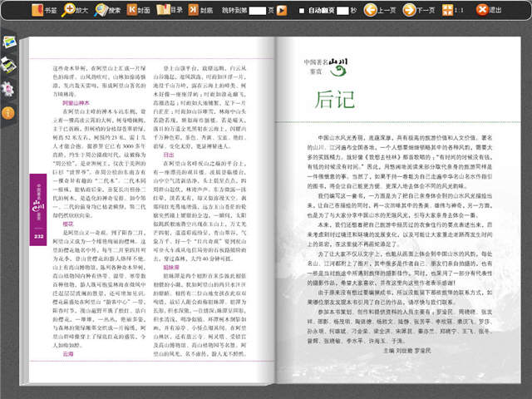The height and width of the screenshot is (399, 532).
Task: Click the purple page 232 side tab
Action: 38,209
